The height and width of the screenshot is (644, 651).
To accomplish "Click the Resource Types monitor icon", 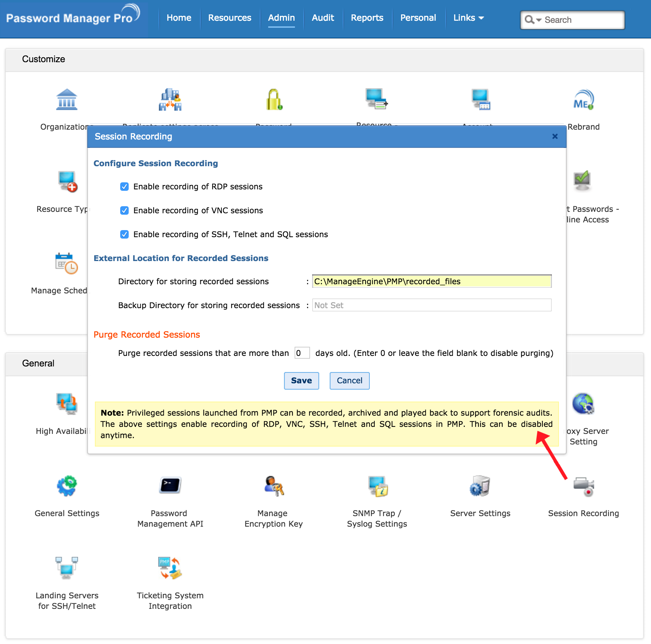I will coord(67,182).
